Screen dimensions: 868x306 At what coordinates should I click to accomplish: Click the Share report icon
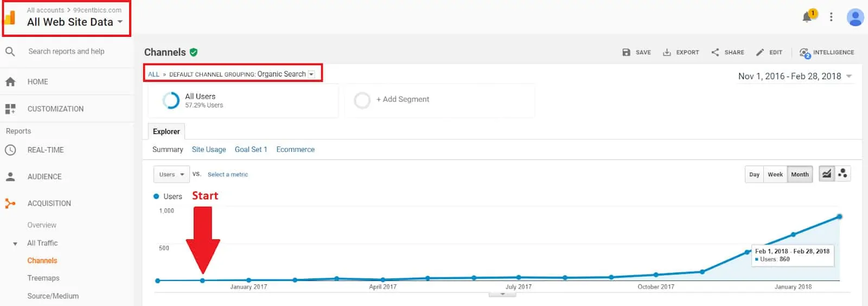click(x=715, y=53)
